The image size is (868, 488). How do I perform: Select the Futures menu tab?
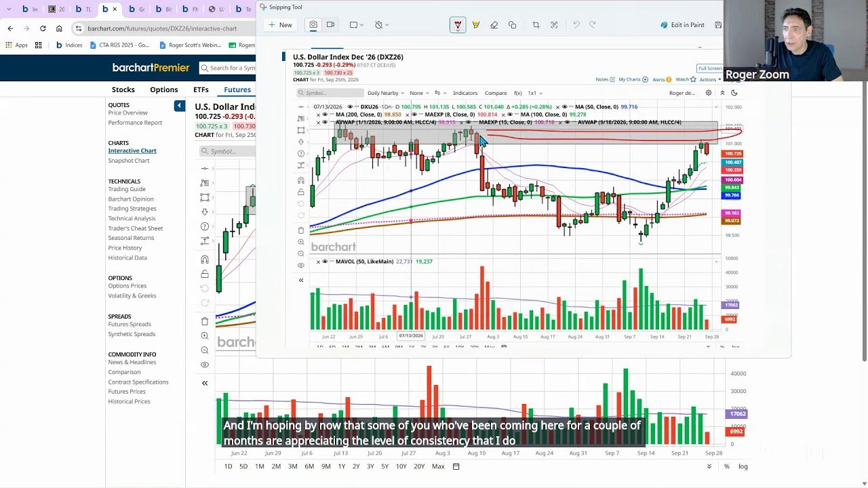(237, 89)
